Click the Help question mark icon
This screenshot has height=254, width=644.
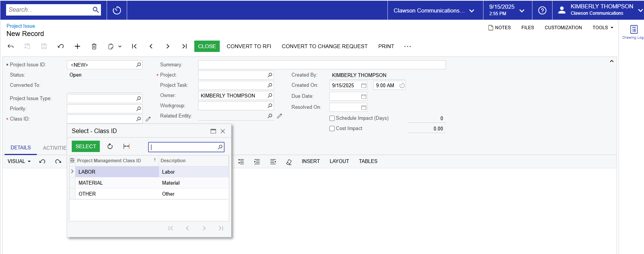click(x=542, y=10)
